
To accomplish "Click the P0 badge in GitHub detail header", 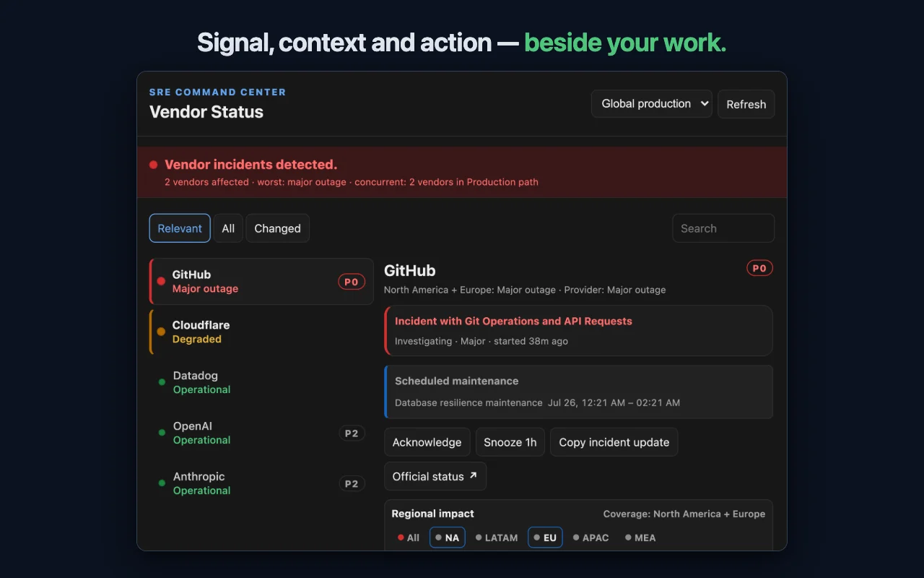I will (x=759, y=268).
